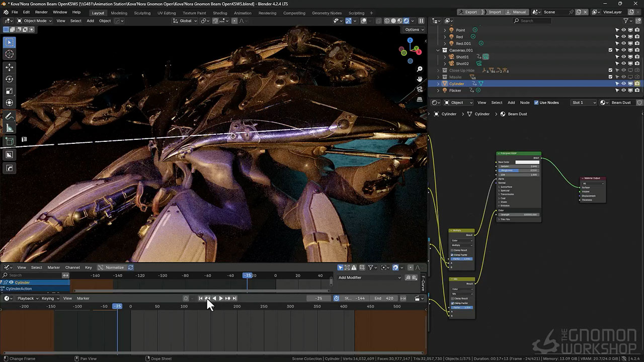Click the Base Color swatch on Principled BSDF
The height and width of the screenshot is (362, 644).
coord(527,162)
